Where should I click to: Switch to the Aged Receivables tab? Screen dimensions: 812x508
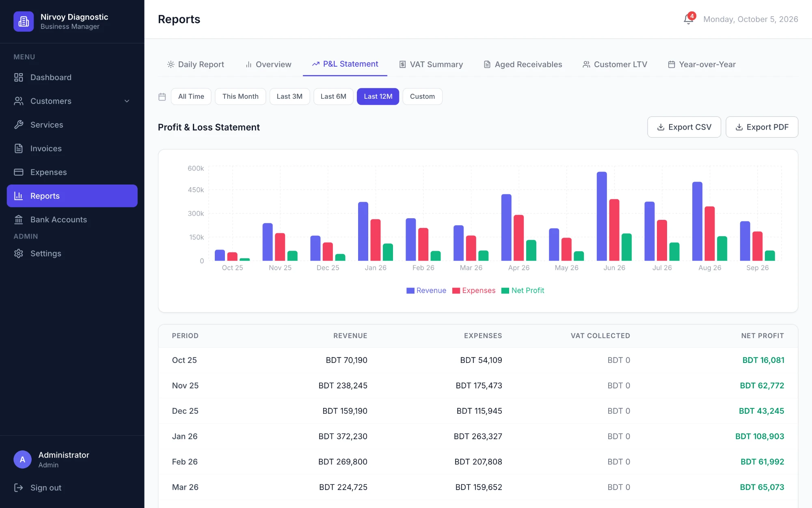tap(523, 64)
